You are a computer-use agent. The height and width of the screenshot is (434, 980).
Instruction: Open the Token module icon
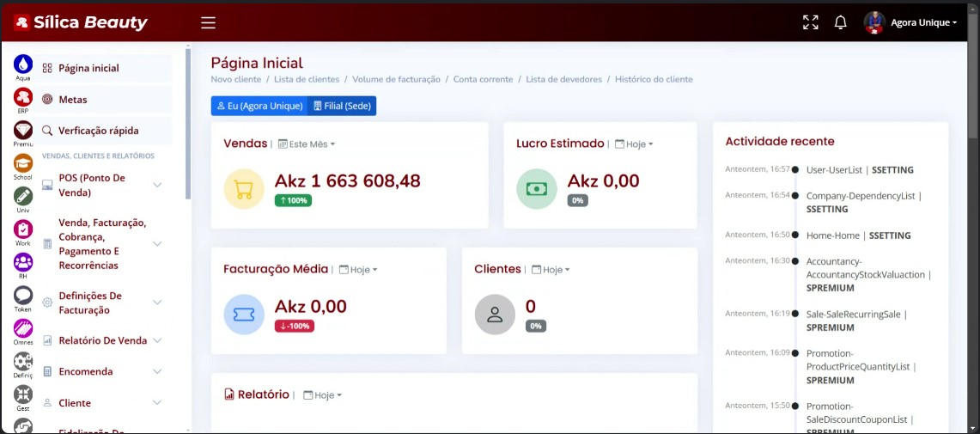(x=23, y=295)
